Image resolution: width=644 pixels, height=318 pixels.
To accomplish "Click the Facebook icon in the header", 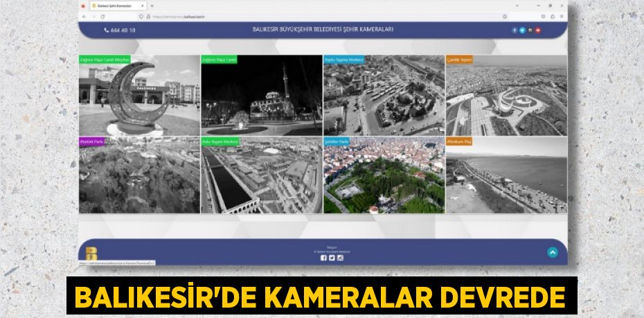I will pyautogui.click(x=515, y=30).
